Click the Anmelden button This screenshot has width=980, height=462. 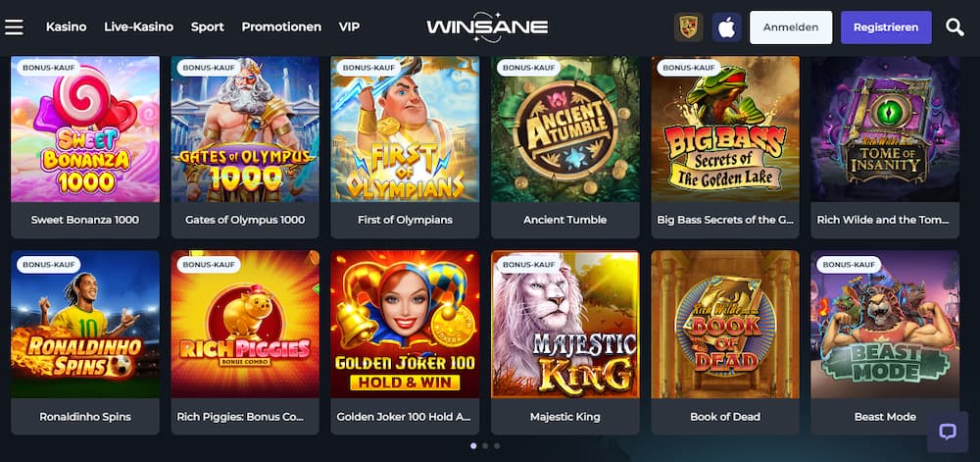[791, 27]
